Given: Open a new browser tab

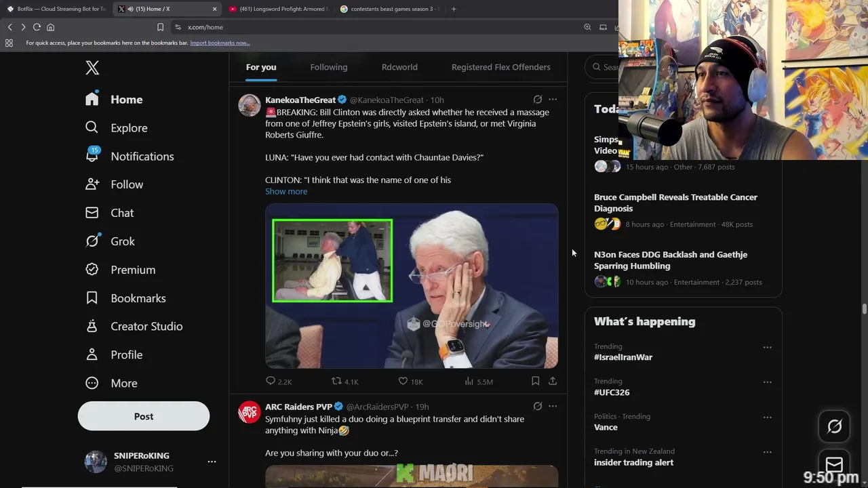Looking at the screenshot, I should [454, 9].
